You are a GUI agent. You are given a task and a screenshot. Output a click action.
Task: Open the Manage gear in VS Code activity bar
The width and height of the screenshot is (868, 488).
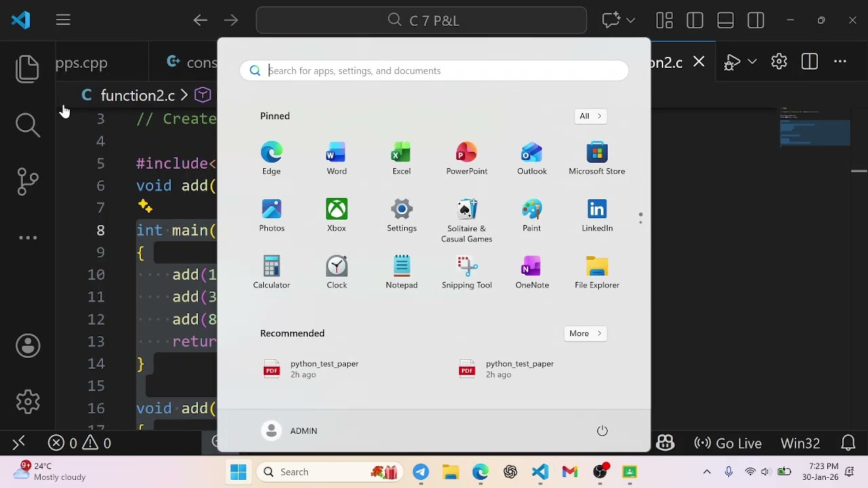pos(28,402)
